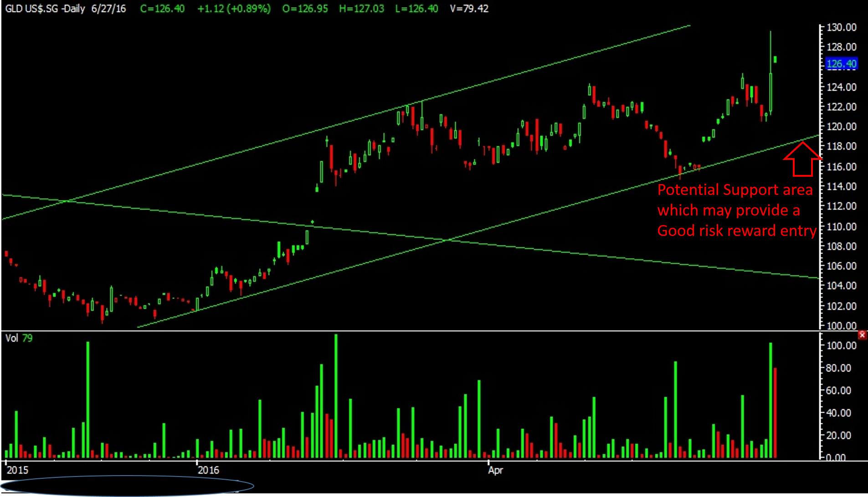
Task: Click the Apr time axis label
Action: coord(495,470)
